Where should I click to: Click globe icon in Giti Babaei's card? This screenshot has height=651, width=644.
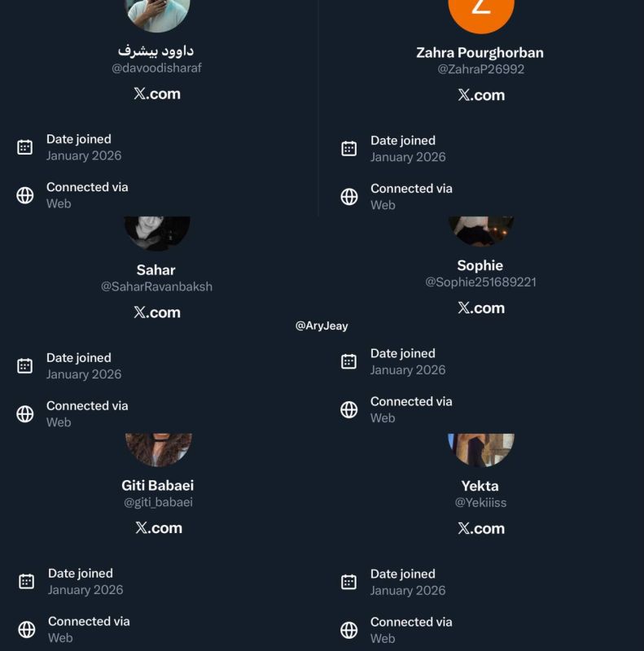[27, 629]
